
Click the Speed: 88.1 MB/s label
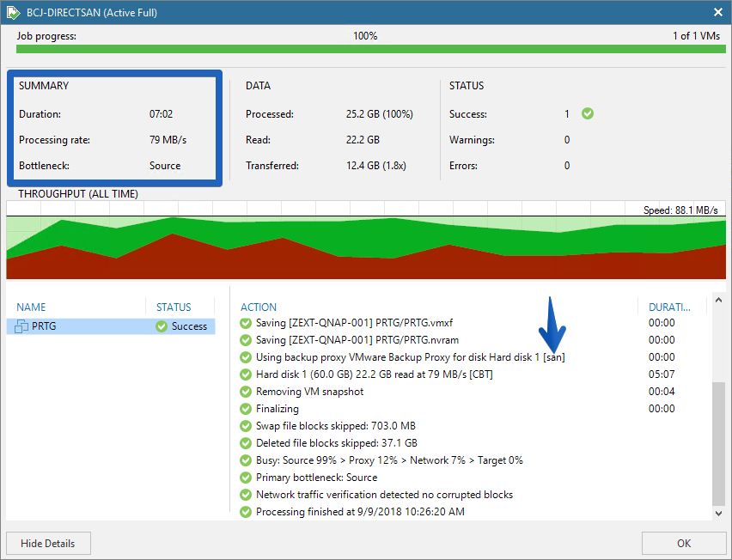680,210
